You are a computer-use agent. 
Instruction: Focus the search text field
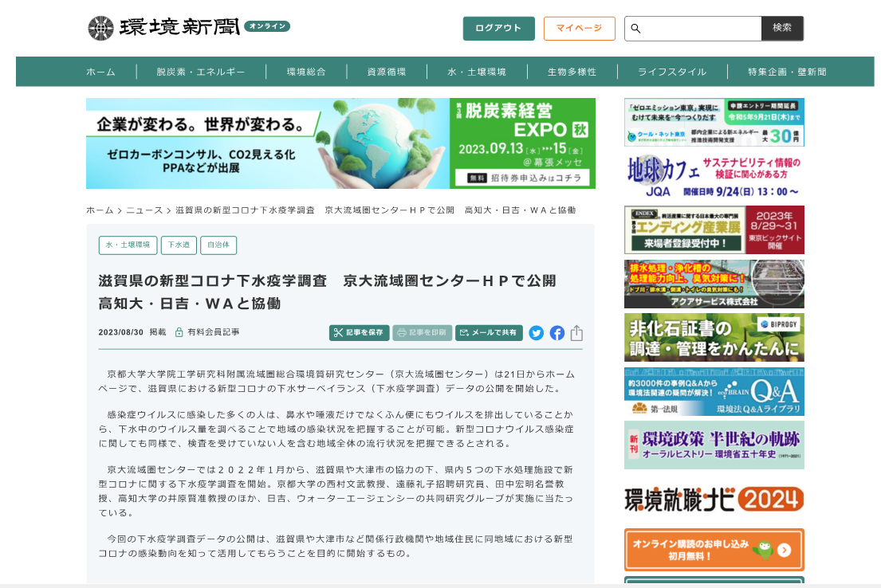coord(700,29)
